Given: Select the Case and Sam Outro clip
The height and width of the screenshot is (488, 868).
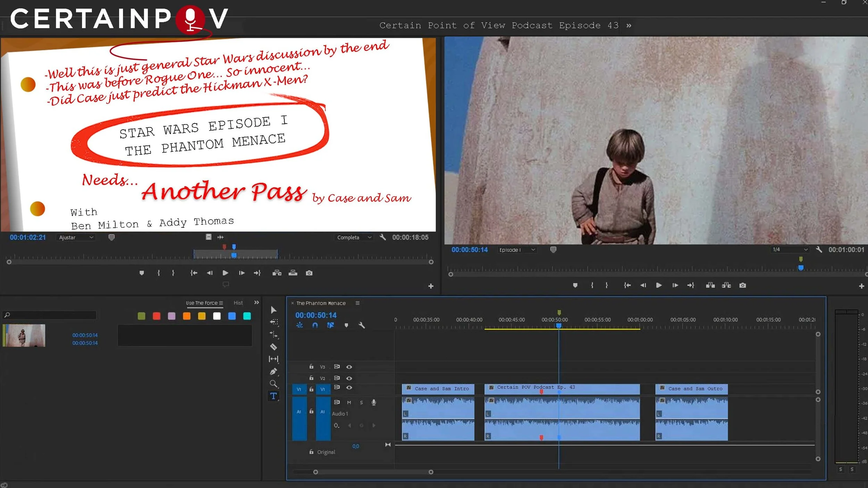Looking at the screenshot, I should pyautogui.click(x=691, y=389).
